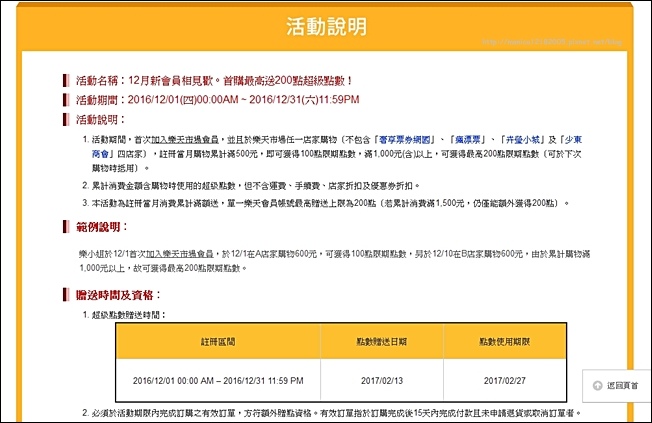Open the blue store link ending in 小城

tap(522, 140)
